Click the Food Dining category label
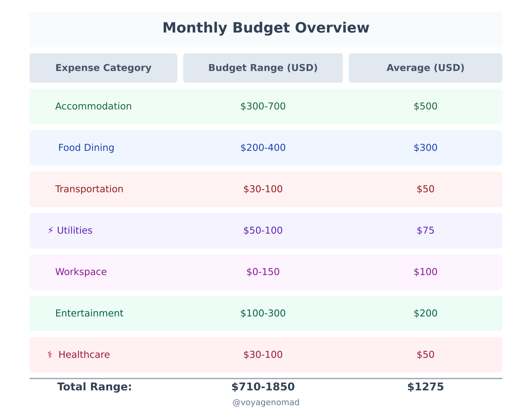 tap(86, 148)
